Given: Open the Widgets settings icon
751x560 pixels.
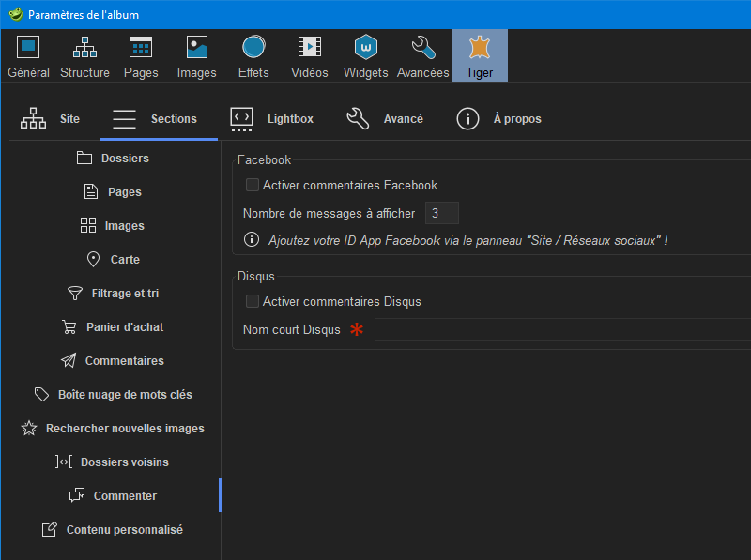Looking at the screenshot, I should point(365,47).
